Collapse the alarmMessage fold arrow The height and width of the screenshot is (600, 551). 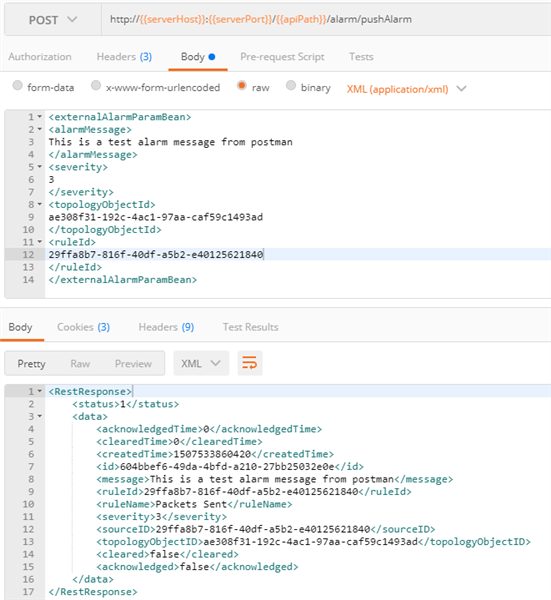click(39, 129)
